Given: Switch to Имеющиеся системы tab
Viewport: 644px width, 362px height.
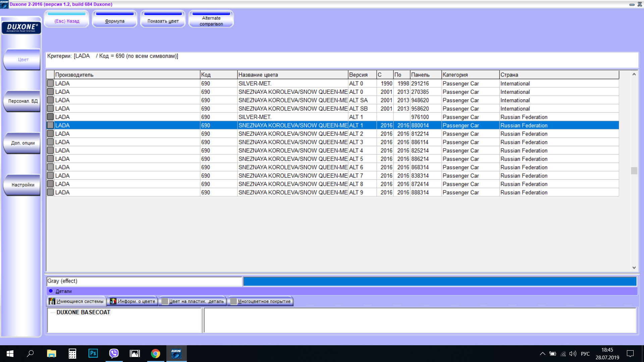Looking at the screenshot, I should coord(76,301).
